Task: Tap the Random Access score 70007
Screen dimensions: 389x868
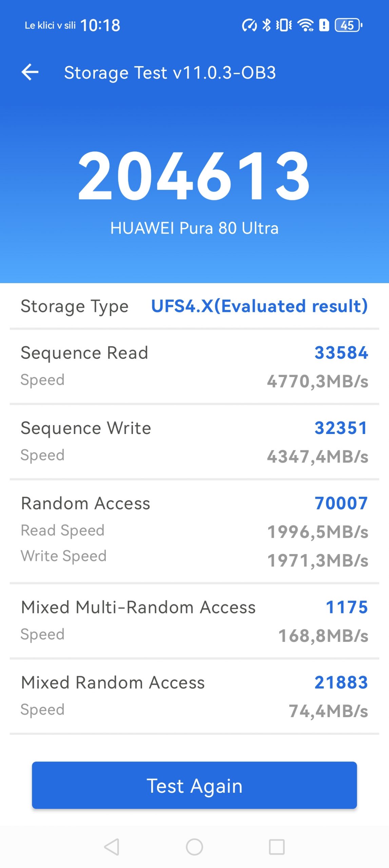Action: coord(341,503)
